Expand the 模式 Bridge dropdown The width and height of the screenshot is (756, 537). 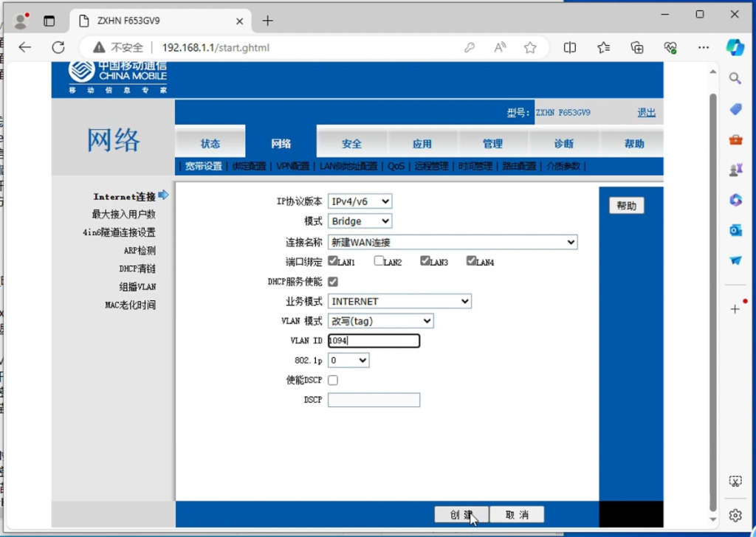[360, 221]
